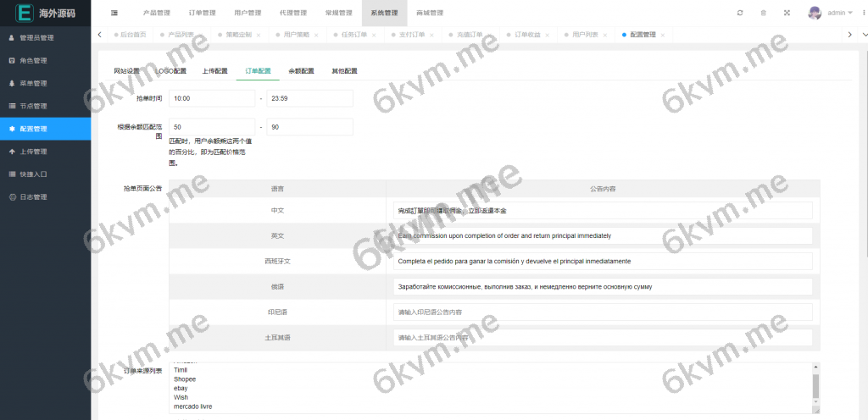Click the 管理员管理 user icon in sidebar
This screenshot has width=868, height=420.
point(12,38)
